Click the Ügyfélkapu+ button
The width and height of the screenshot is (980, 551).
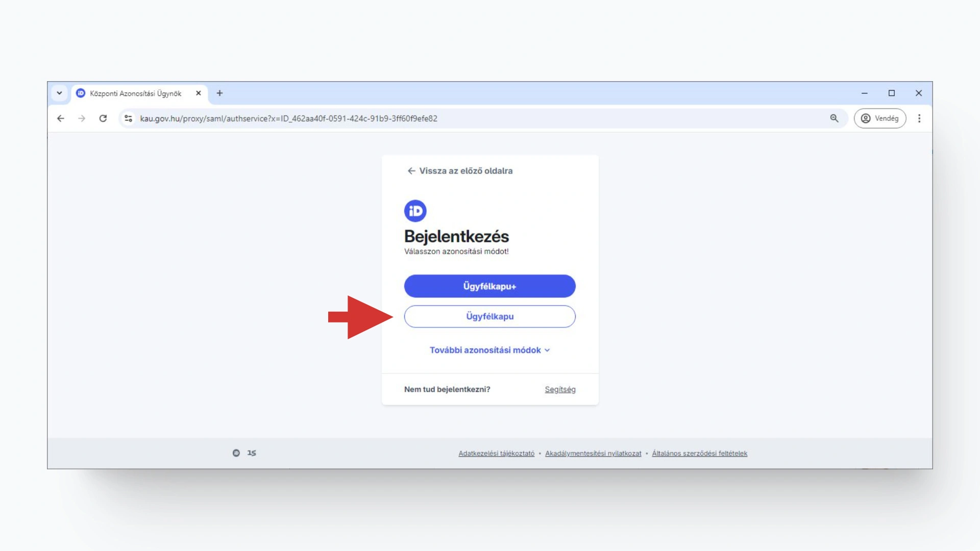pos(489,286)
